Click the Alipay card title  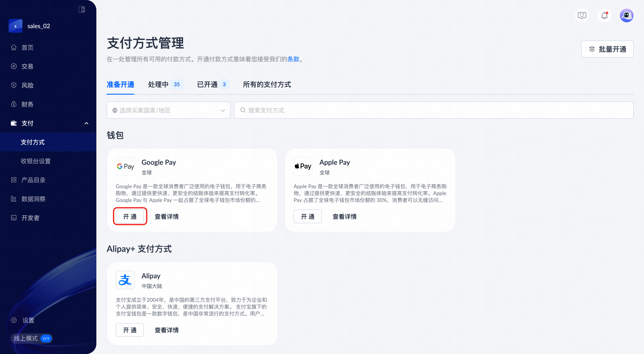[151, 276]
